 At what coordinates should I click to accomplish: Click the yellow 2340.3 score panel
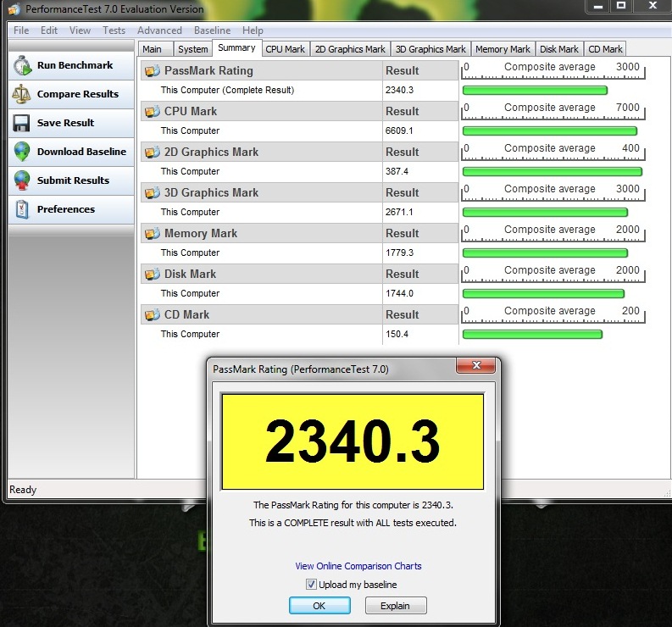(353, 441)
